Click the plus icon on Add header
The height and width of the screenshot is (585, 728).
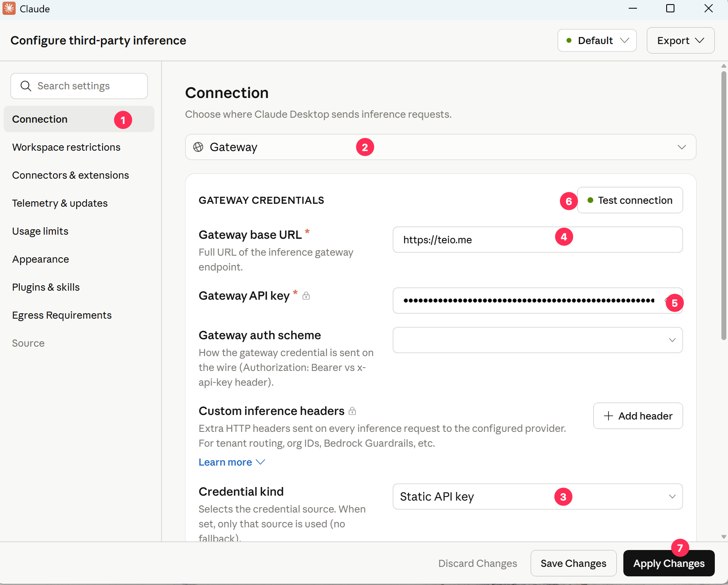[x=608, y=416]
